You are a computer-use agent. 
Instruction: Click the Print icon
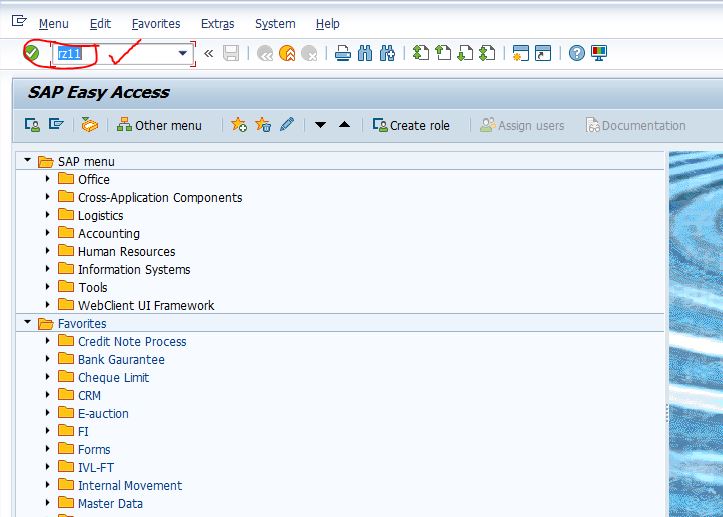tap(343, 53)
